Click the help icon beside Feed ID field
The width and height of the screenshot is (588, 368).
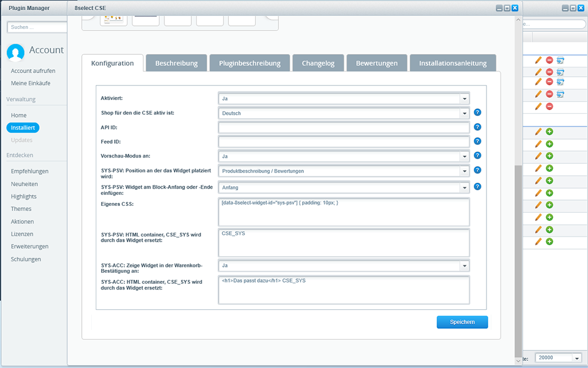pyautogui.click(x=477, y=141)
